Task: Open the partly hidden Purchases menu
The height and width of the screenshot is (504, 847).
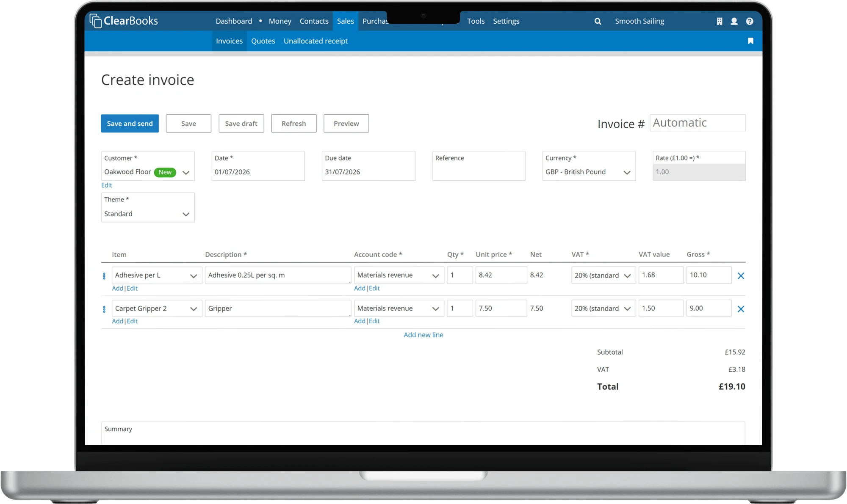Action: point(375,21)
